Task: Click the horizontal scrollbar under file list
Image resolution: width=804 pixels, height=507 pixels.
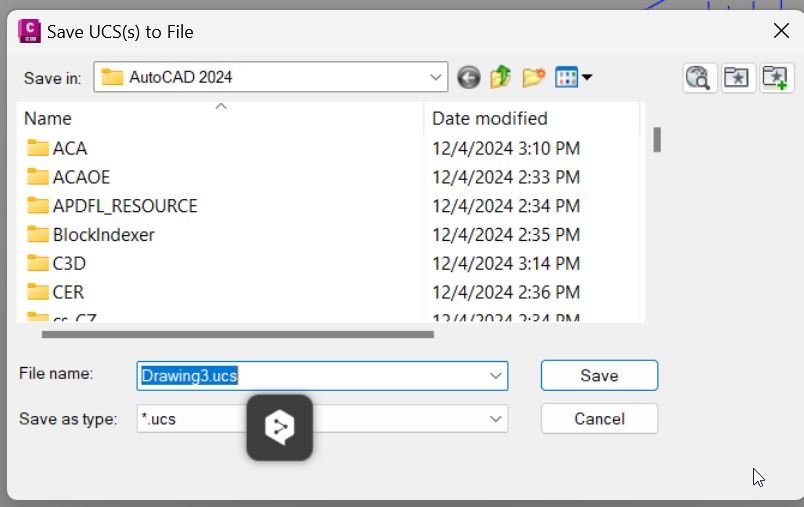Action: [x=237, y=335]
